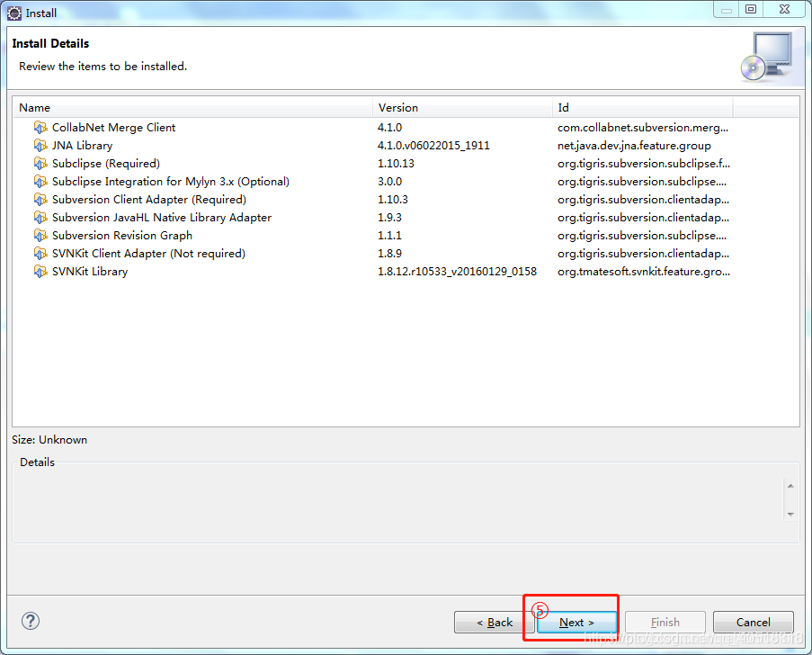Go back to the previous page
This screenshot has height=655, width=812.
coord(494,623)
